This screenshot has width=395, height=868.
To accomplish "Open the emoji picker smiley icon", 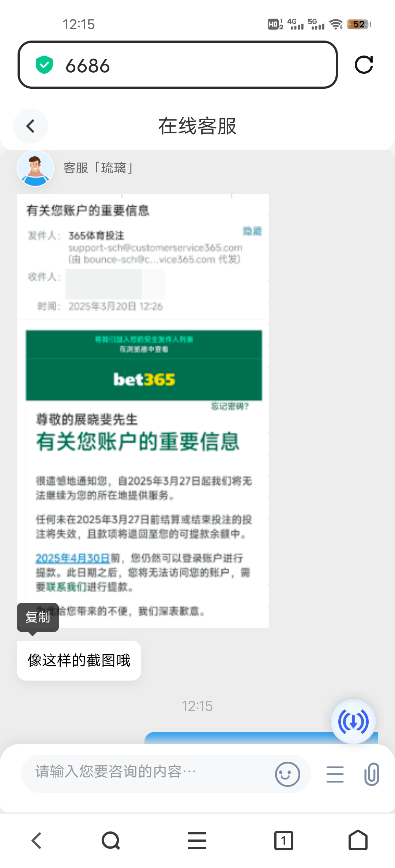I will tap(287, 774).
